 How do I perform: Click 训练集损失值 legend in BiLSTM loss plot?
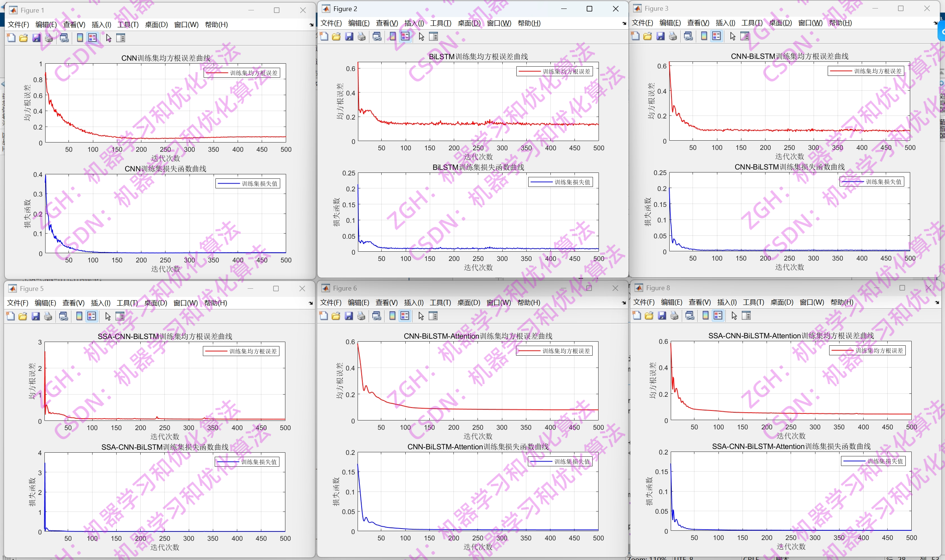pos(560,182)
